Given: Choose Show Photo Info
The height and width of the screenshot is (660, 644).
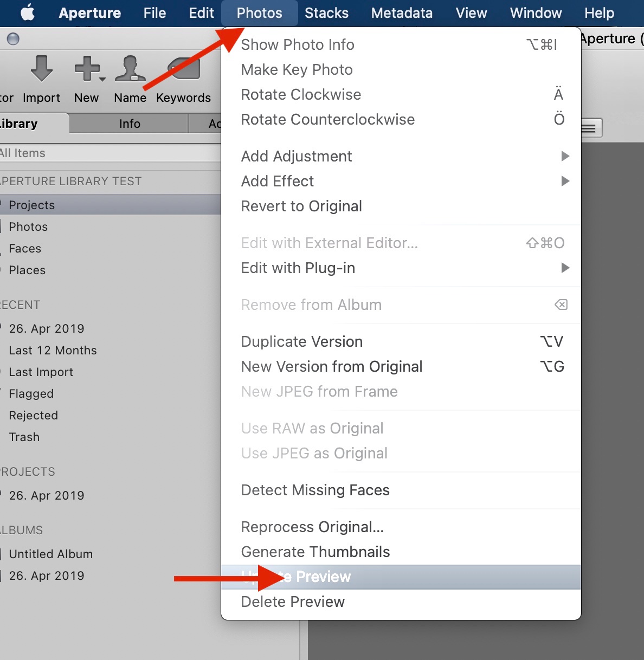Looking at the screenshot, I should coord(401,44).
